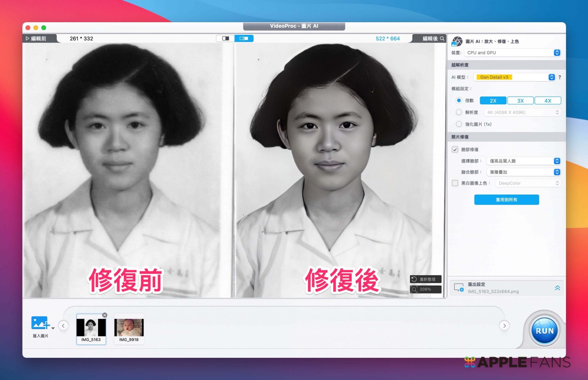Expand the 匯出設定 panel chevron
Viewport: 588px width, 380px height.
(x=557, y=288)
